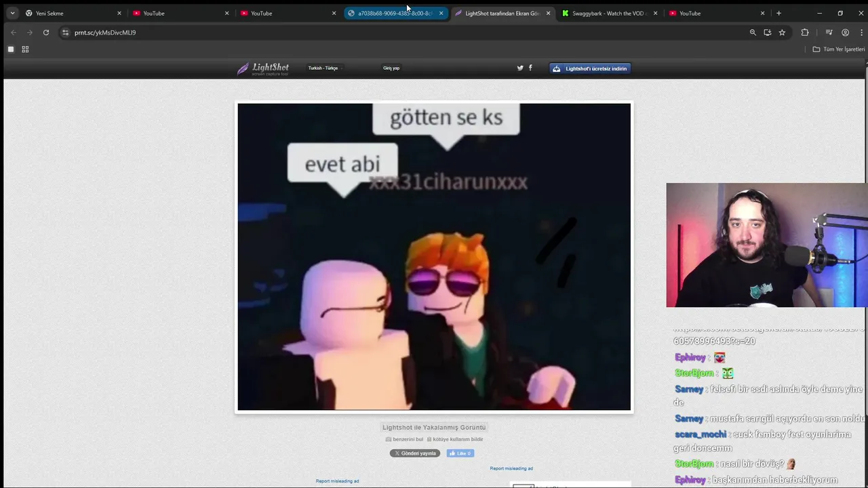Switch to the second YouTube tab
The width and height of the screenshot is (868, 488).
pos(288,13)
